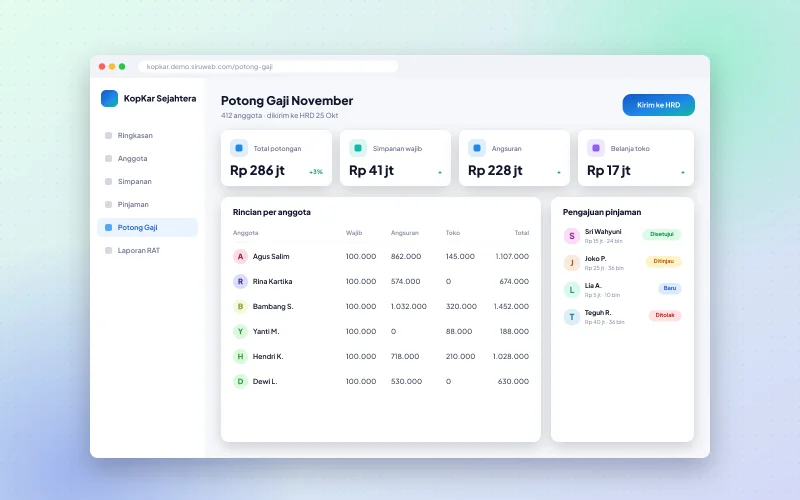Click Rina Kartika's avatar R
This screenshot has width=800, height=500.
click(x=240, y=282)
